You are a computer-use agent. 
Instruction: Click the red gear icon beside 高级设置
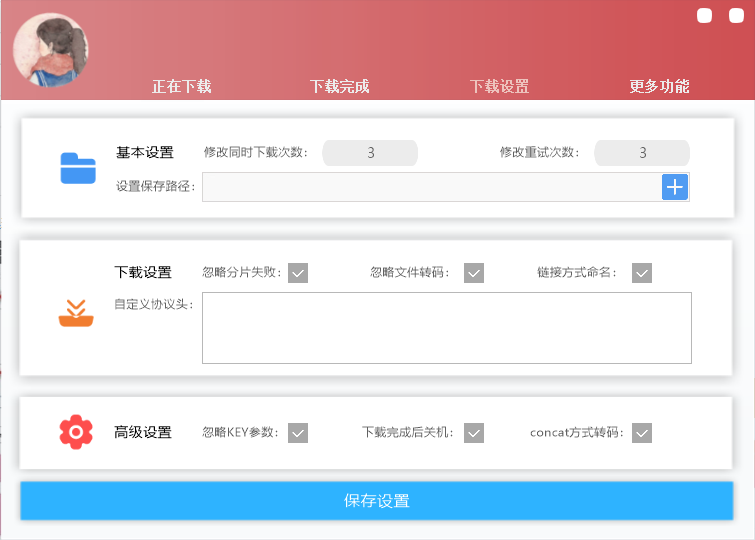(x=76, y=432)
